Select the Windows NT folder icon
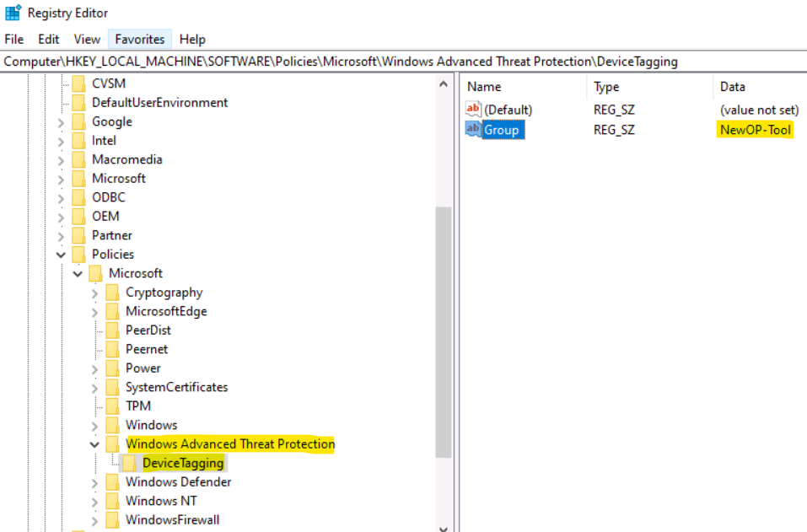807x532 pixels. click(112, 501)
